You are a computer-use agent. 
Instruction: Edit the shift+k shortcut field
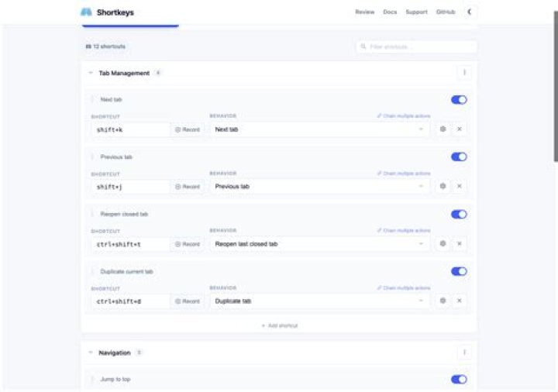(x=131, y=129)
